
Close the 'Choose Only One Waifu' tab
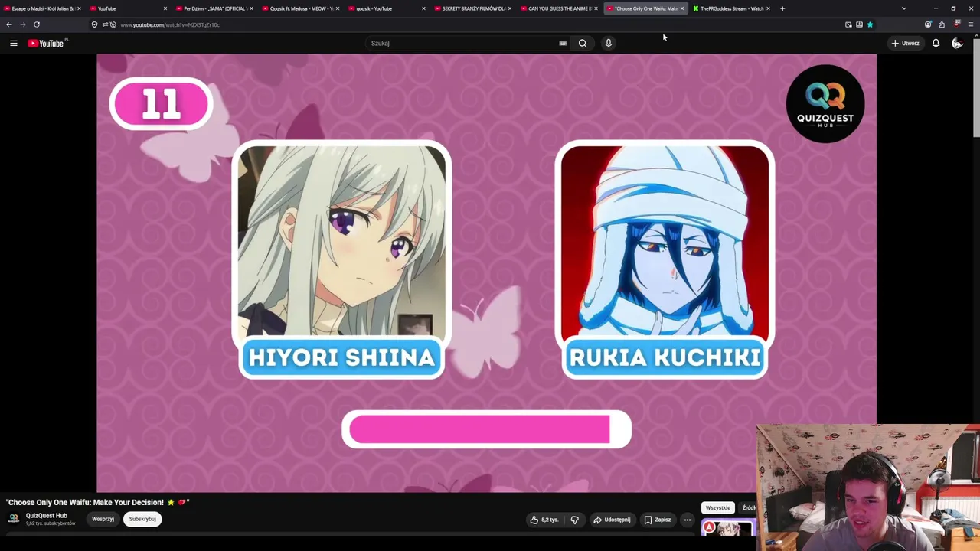(682, 8)
